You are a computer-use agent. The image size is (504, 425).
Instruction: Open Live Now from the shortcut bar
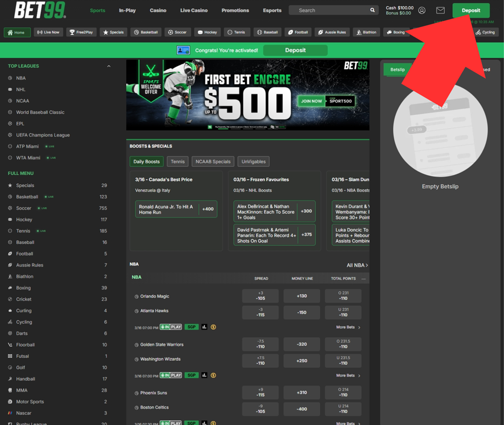tap(48, 32)
